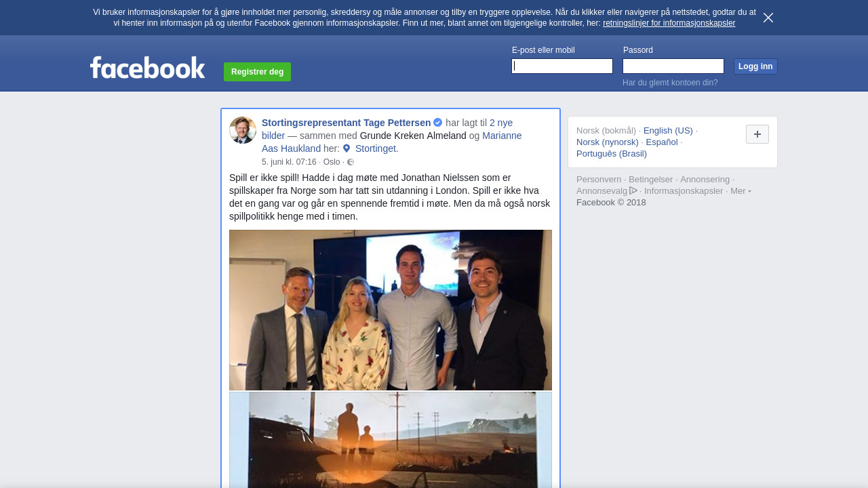Image resolution: width=868 pixels, height=488 pixels.
Task: Open the sunset road game image
Action: pos(391,440)
